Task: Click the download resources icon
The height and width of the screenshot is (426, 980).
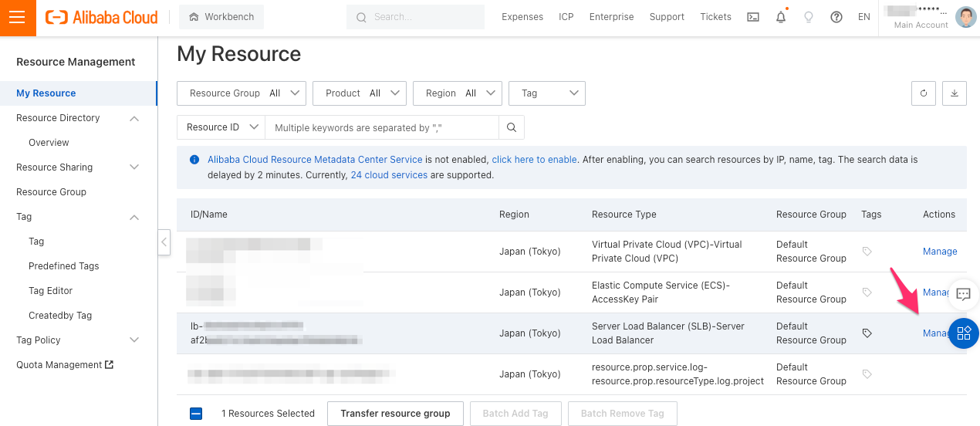Action: pos(955,93)
